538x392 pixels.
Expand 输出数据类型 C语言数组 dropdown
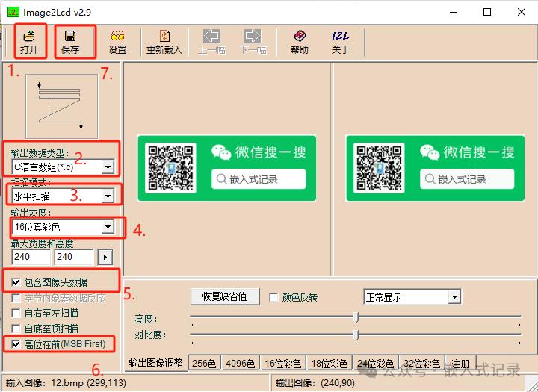tap(108, 167)
